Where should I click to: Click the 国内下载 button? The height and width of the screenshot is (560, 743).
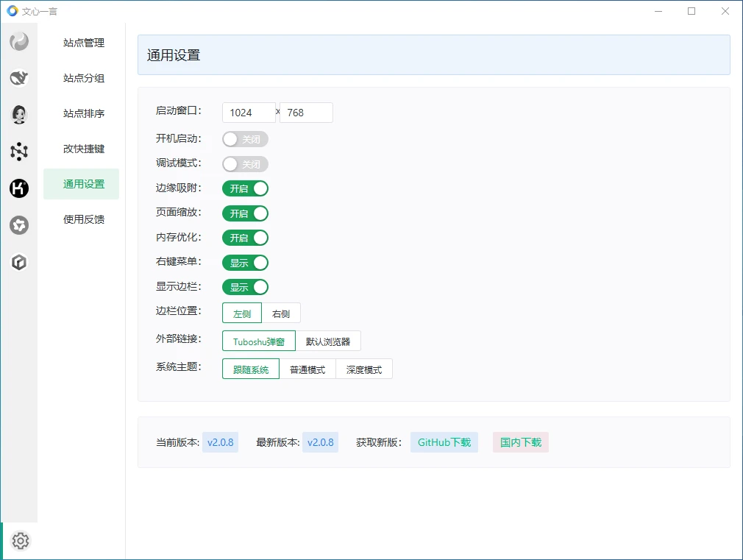pyautogui.click(x=521, y=442)
